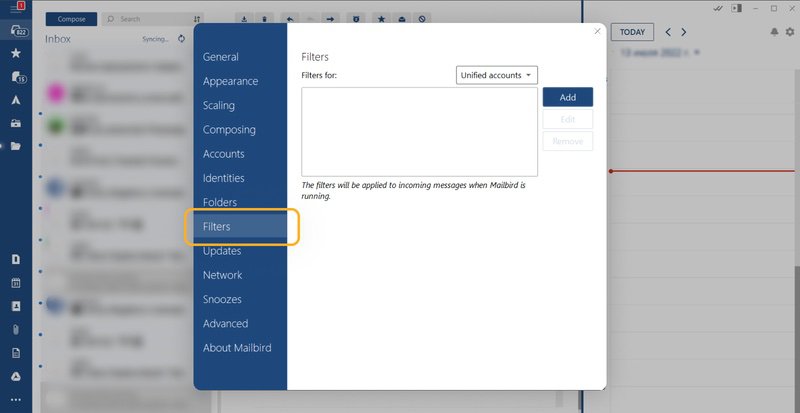This screenshot has height=413, width=800.
Task: Click the sync refresh icon beside Syncing
Action: click(x=182, y=39)
